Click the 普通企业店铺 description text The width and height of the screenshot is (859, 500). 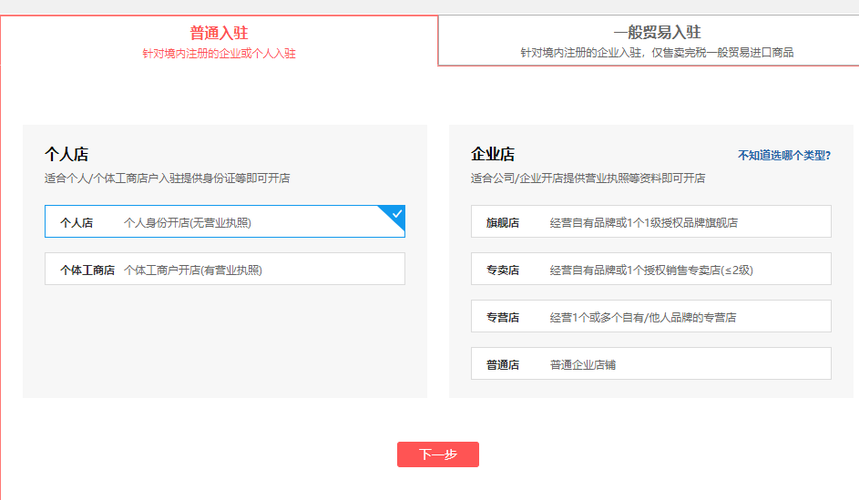[x=582, y=364]
